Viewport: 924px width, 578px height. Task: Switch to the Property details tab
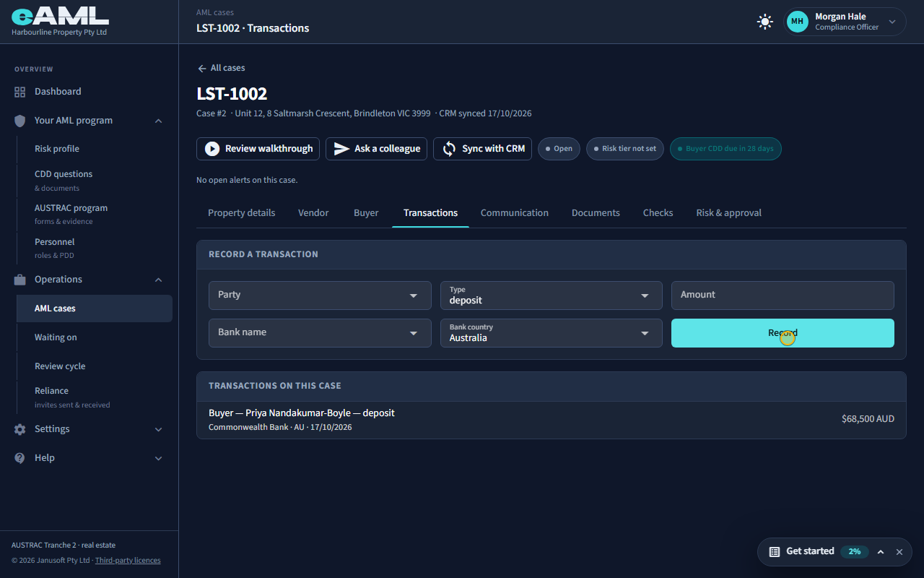coord(241,213)
